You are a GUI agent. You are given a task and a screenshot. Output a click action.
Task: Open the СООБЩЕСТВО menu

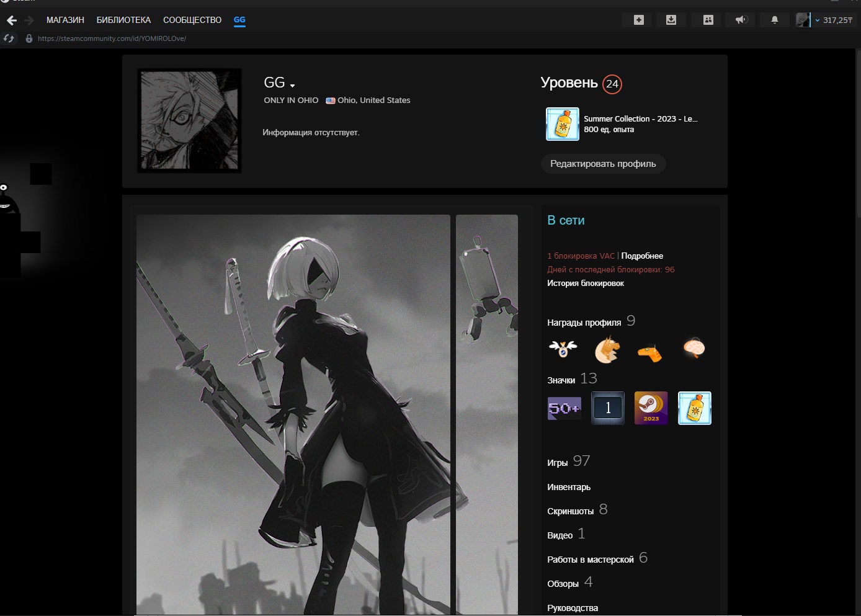pos(192,20)
